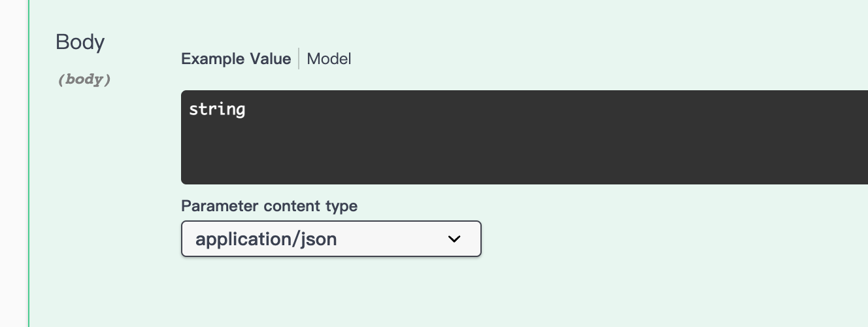Image resolution: width=868 pixels, height=327 pixels.
Task: Click the Parameter content type label
Action: click(x=269, y=206)
